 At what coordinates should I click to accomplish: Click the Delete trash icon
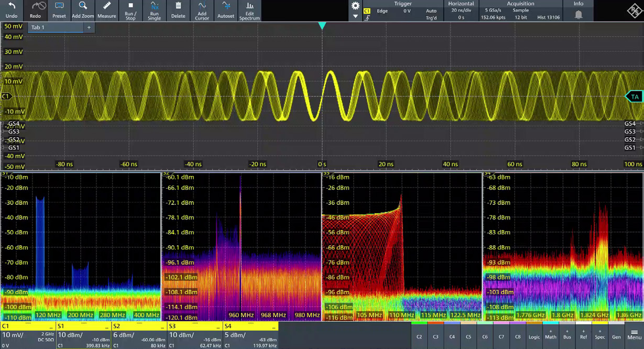178,10
